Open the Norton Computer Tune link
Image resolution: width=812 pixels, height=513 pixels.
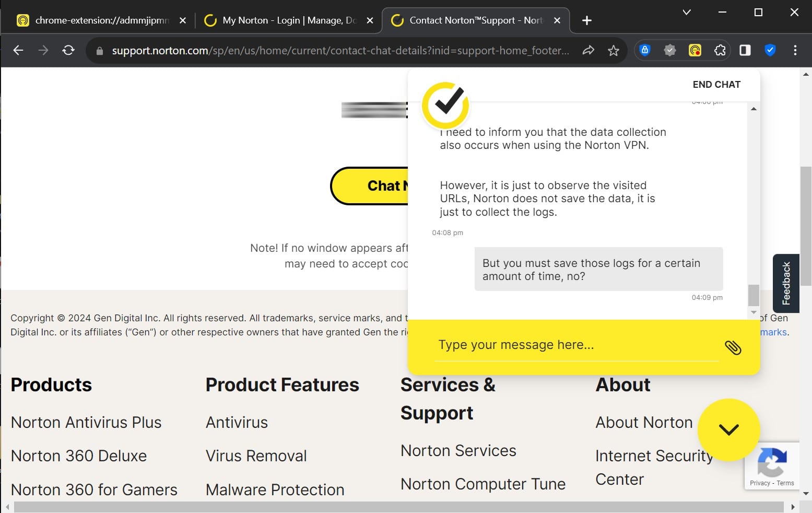point(483,484)
